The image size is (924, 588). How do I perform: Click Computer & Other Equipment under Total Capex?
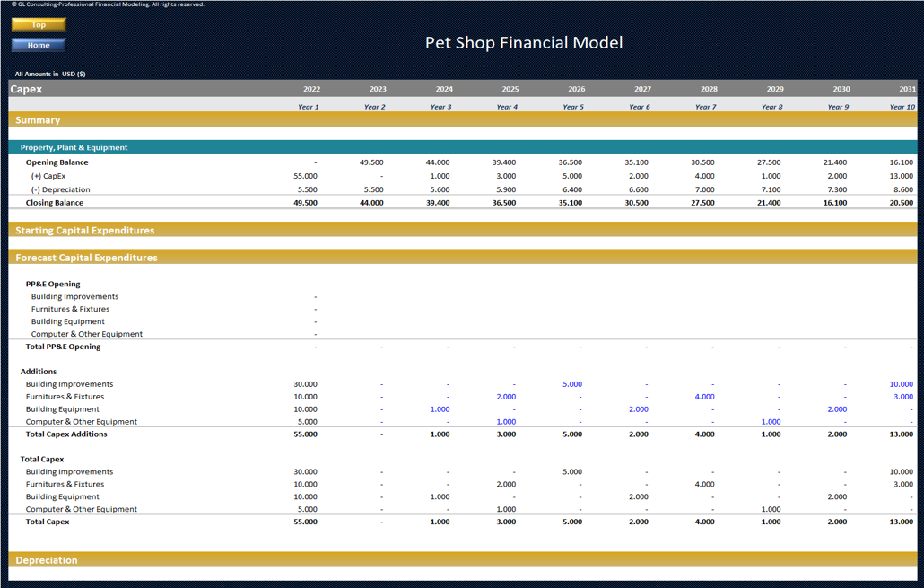pyautogui.click(x=82, y=509)
